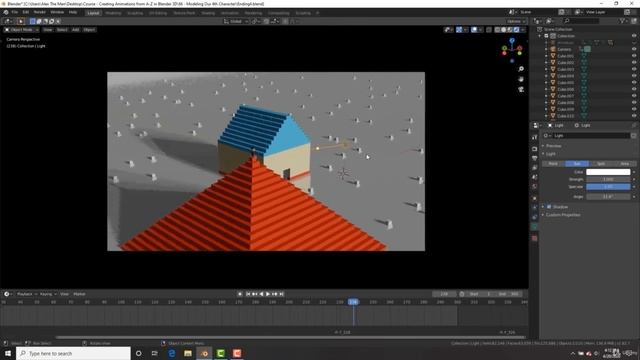Open the View Layer properties tab icon
The width and height of the screenshot is (640, 360).
coord(535,168)
